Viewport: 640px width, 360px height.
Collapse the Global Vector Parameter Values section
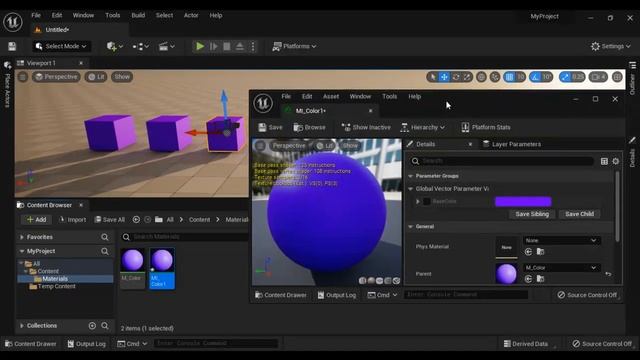click(411, 189)
